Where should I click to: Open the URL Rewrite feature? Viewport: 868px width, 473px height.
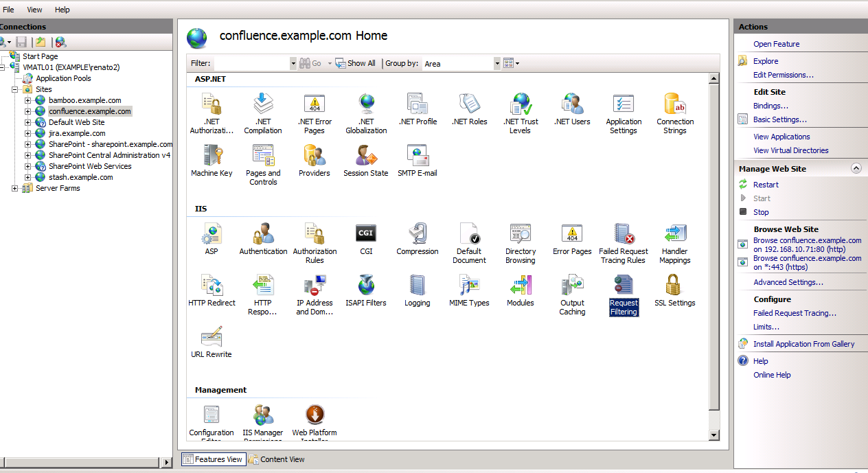coord(212,342)
